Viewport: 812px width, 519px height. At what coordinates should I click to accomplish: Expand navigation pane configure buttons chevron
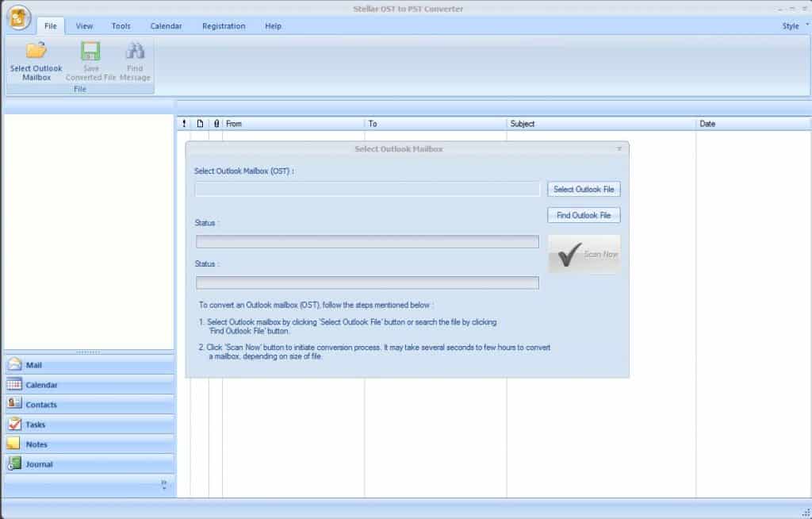163,485
